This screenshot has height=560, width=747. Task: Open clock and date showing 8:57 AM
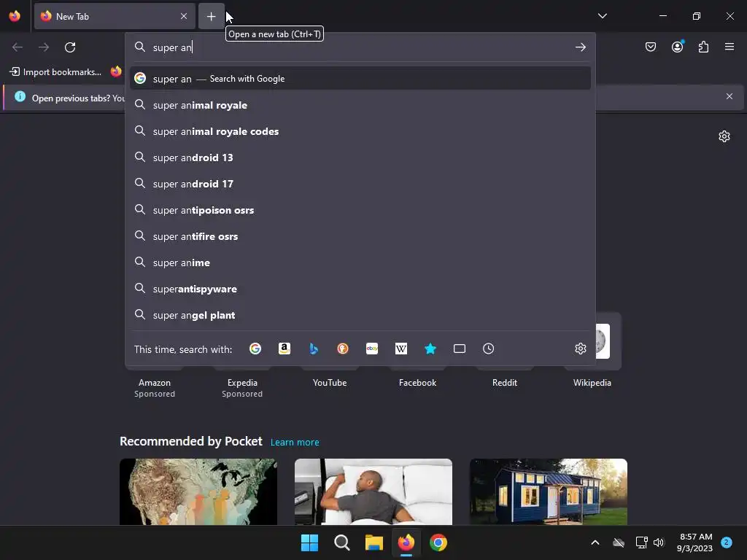point(694,542)
